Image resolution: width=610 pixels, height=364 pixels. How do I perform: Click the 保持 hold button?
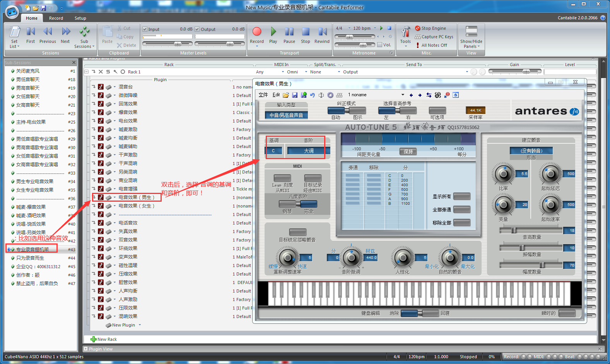(x=408, y=152)
